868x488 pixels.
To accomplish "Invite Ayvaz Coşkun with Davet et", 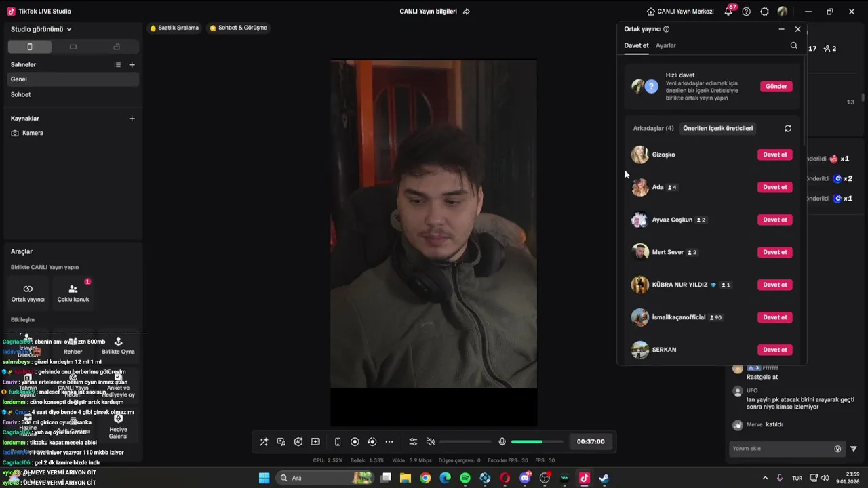I will click(775, 220).
